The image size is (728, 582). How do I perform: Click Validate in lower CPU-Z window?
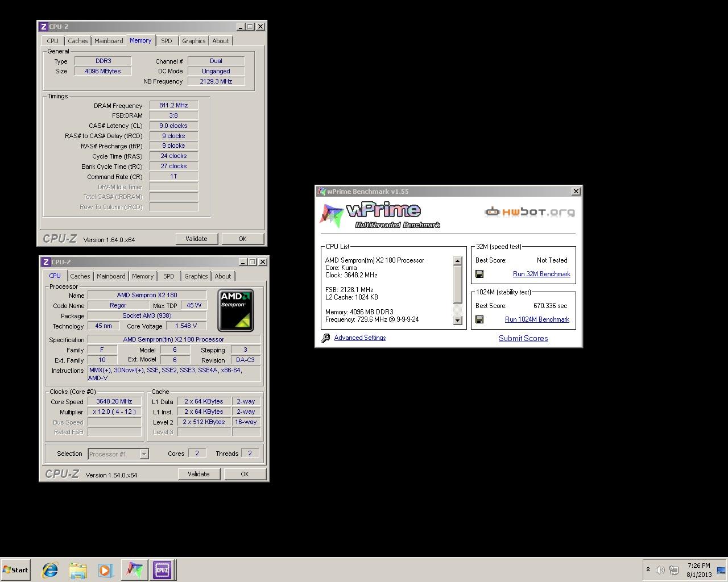(198, 474)
